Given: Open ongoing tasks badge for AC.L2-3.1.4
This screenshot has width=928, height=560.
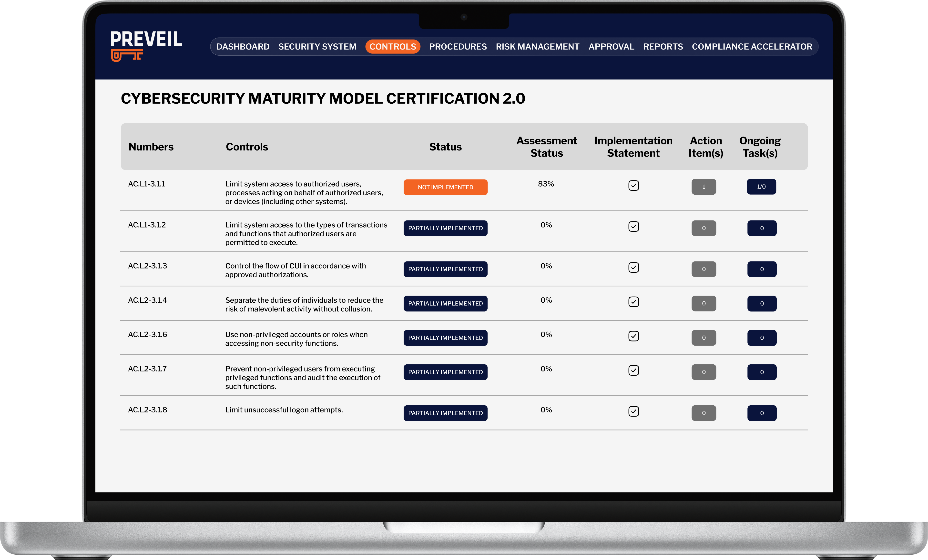Looking at the screenshot, I should pyautogui.click(x=762, y=303).
